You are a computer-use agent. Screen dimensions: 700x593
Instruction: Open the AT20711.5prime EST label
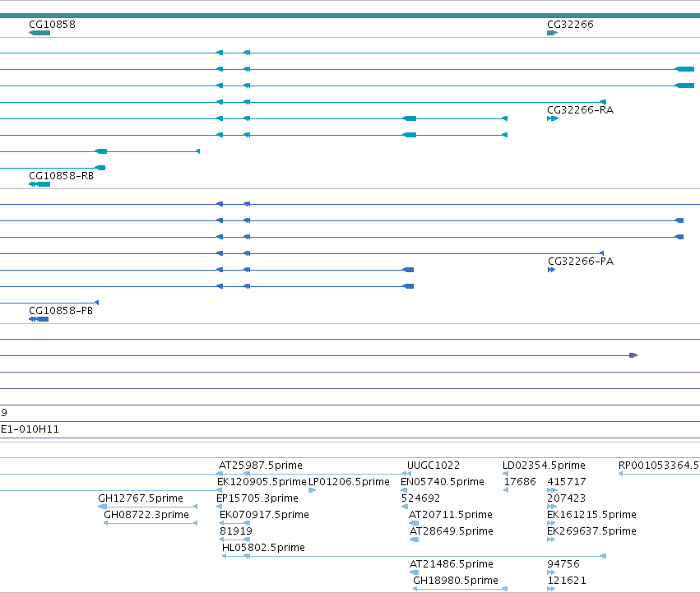tap(451, 515)
